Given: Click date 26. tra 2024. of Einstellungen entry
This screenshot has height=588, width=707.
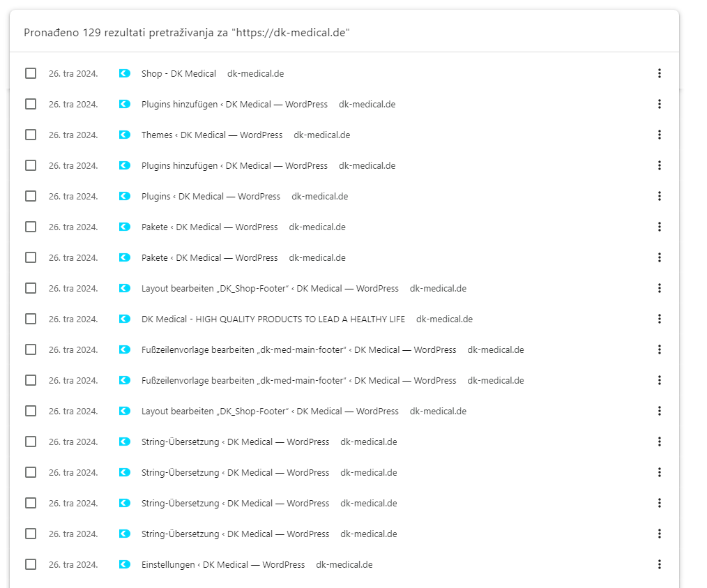Looking at the screenshot, I should pos(73,564).
